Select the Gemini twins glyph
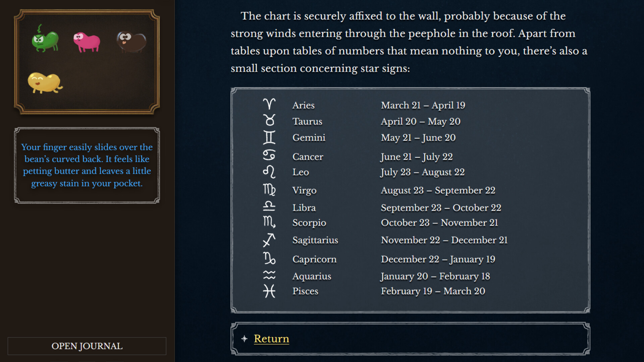This screenshot has height=362, width=644. (269, 137)
